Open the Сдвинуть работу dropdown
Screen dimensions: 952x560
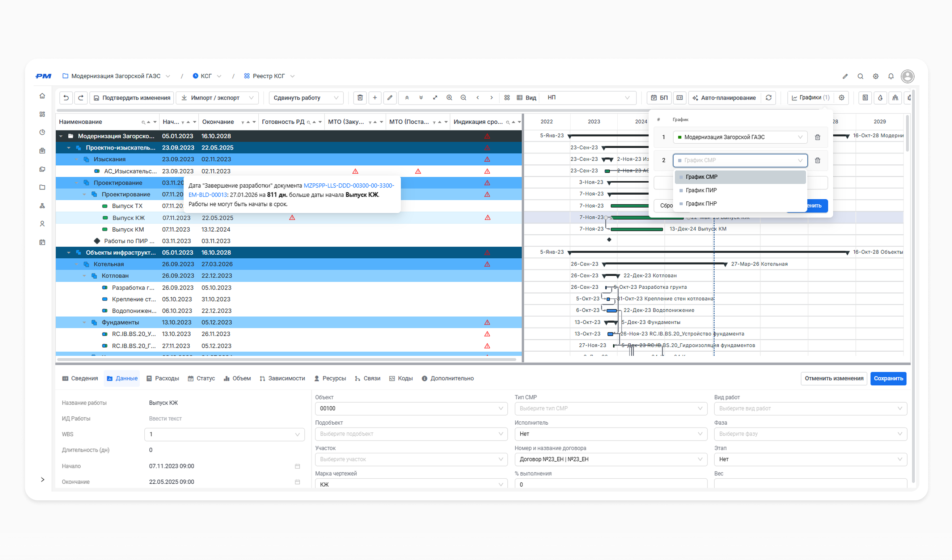306,98
